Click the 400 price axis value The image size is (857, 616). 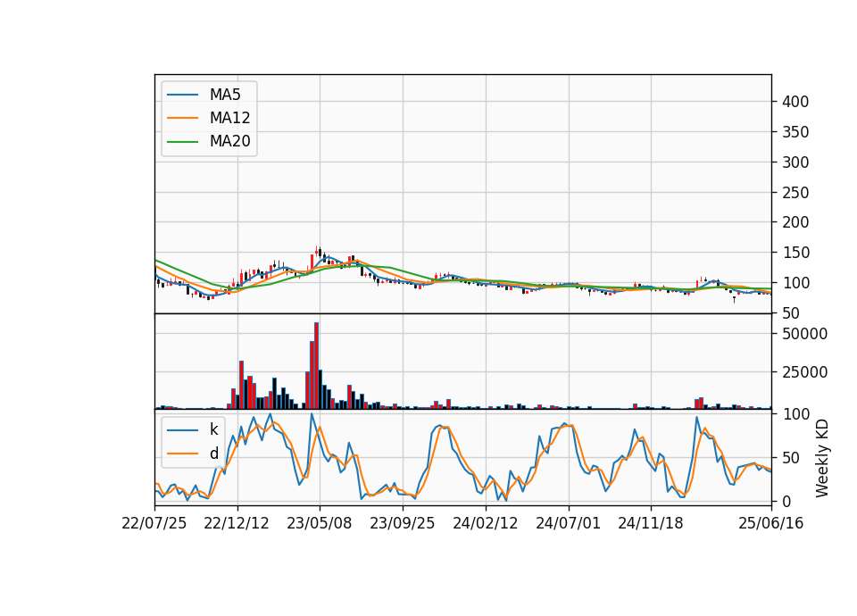(795, 102)
